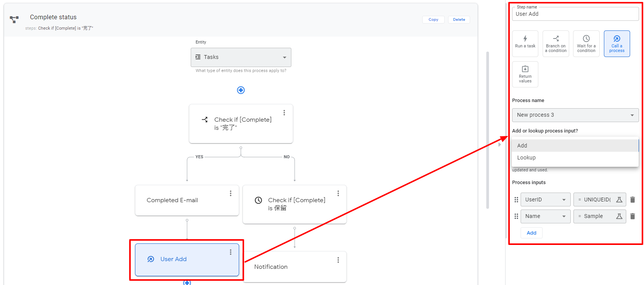Add step with plus icon below Entity

pyautogui.click(x=241, y=90)
